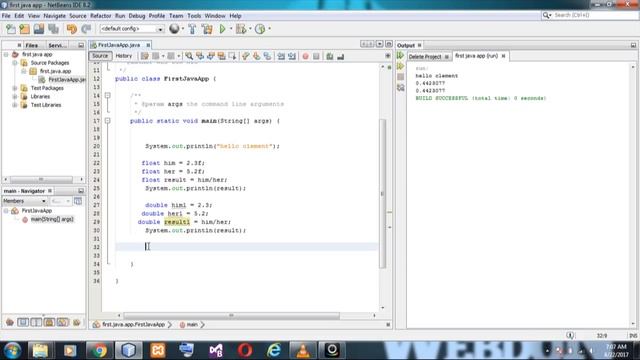Click the Find Selection magnifier icon in editor toolbar
The image size is (640, 360).
[x=189, y=56]
